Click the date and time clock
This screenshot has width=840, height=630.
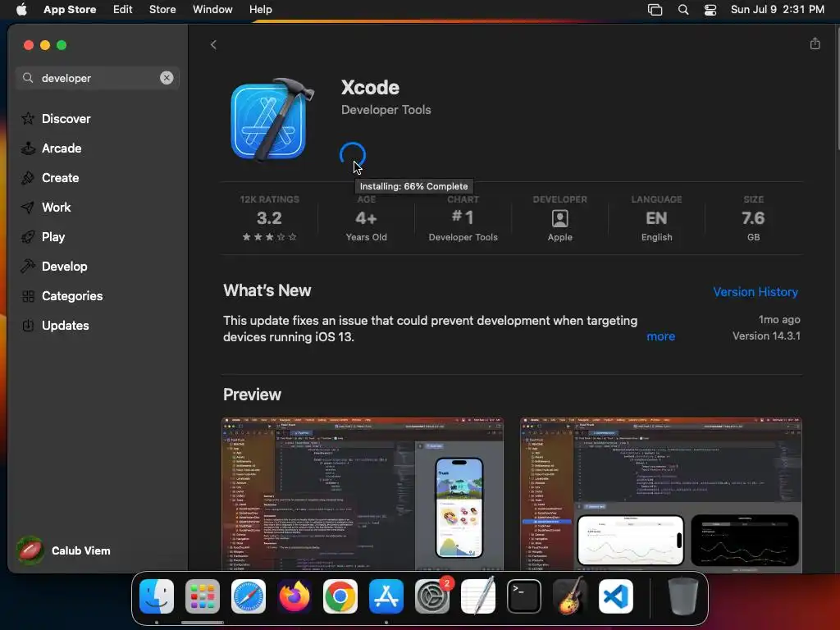[778, 10]
